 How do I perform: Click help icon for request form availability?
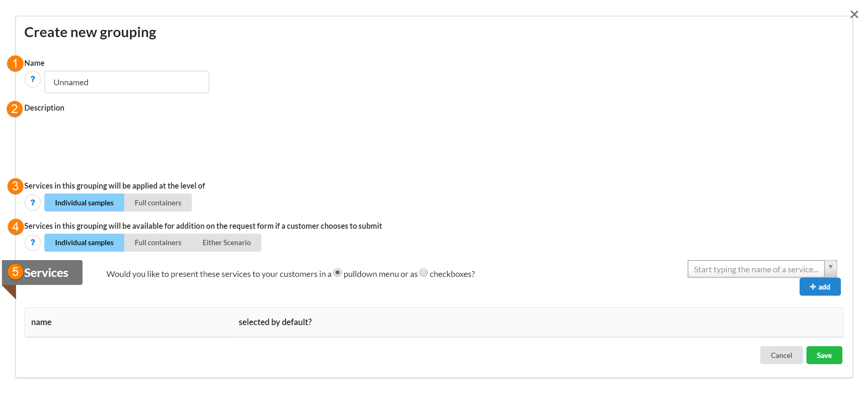click(33, 243)
